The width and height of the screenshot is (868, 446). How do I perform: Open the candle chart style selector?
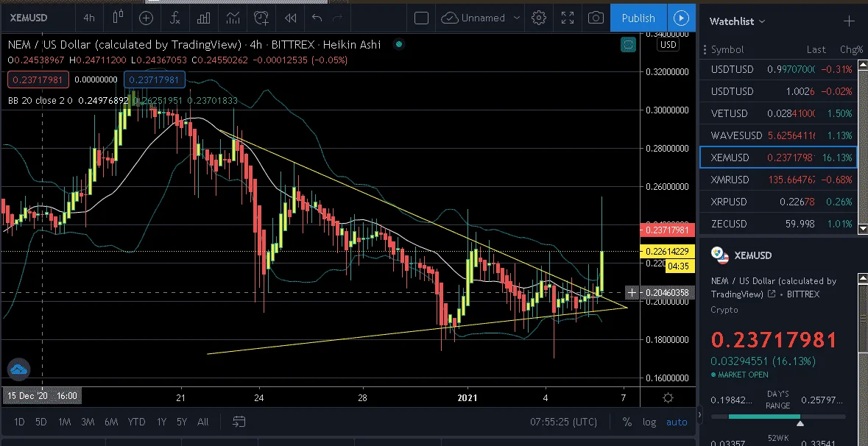coord(117,18)
